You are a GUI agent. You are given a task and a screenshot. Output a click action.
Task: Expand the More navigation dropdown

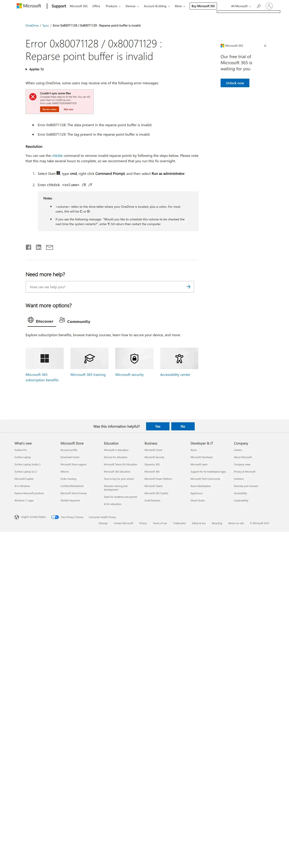click(180, 6)
